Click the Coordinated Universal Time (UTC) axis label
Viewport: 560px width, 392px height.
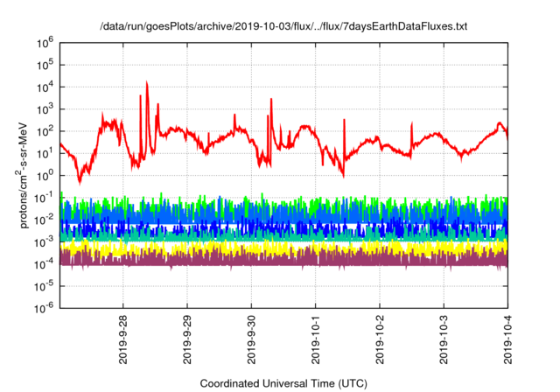click(284, 383)
